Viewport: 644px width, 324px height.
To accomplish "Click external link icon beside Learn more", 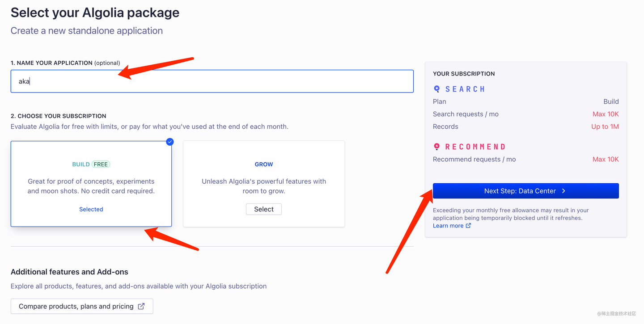I will (468, 226).
